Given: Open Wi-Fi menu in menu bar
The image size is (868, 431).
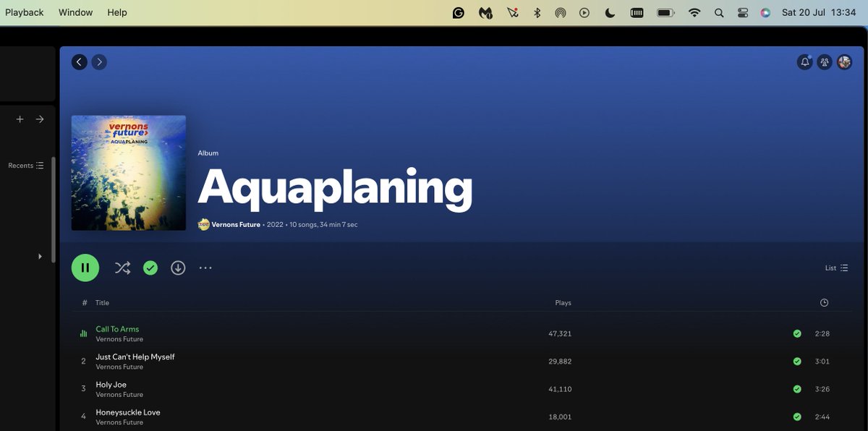Looking at the screenshot, I should (694, 12).
